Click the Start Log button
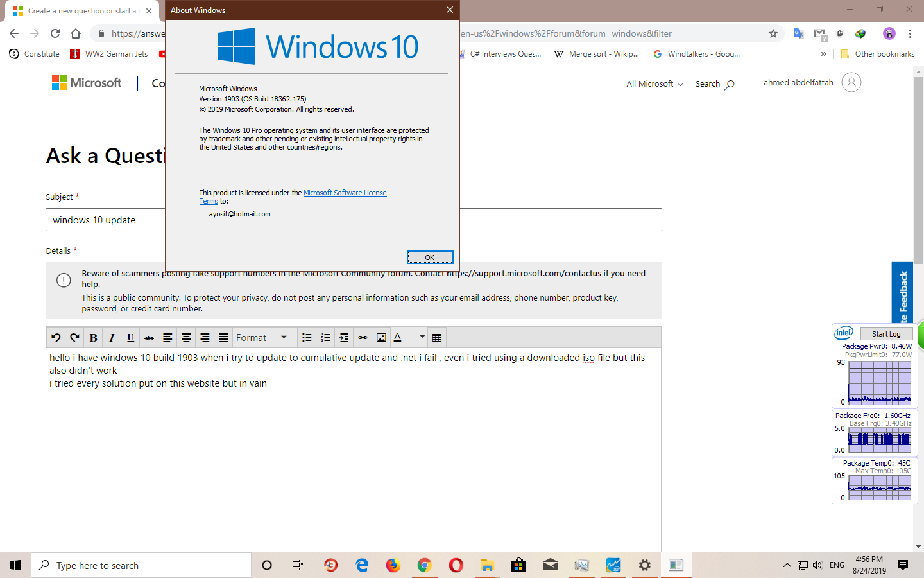This screenshot has width=924, height=578. pos(886,334)
